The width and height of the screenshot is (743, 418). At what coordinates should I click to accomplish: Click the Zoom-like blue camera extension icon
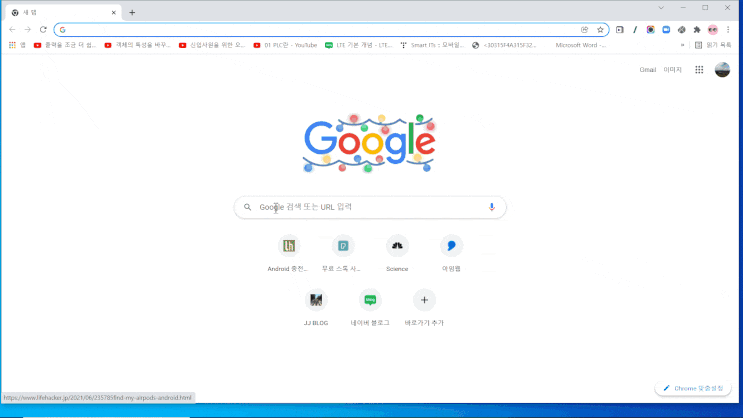click(666, 29)
